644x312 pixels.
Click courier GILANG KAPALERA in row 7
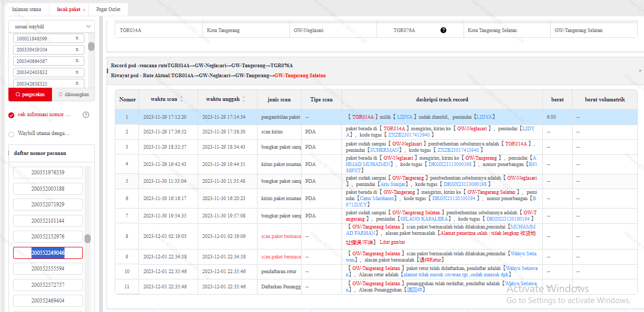tap(425, 219)
